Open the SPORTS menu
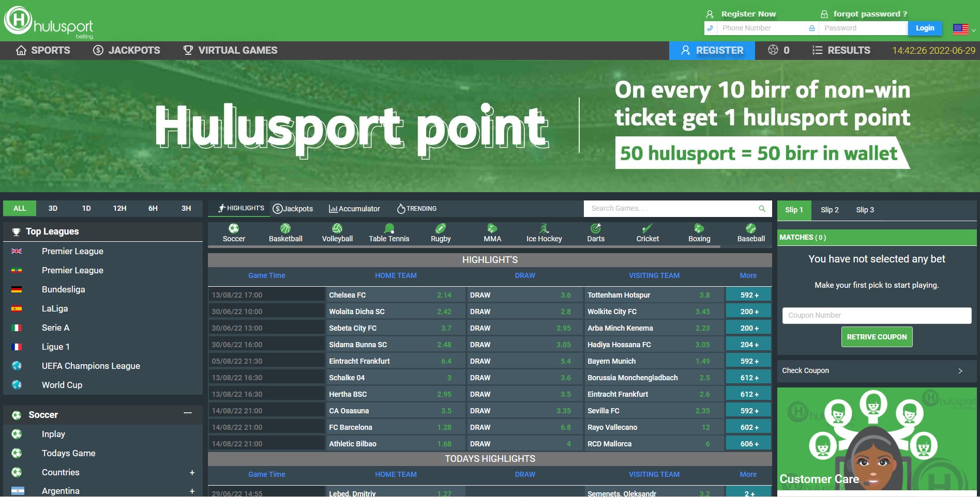 tap(43, 50)
